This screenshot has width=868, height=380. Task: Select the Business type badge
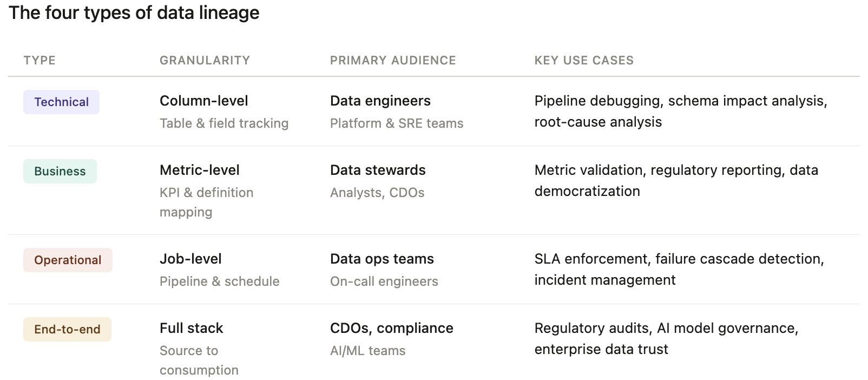click(60, 171)
